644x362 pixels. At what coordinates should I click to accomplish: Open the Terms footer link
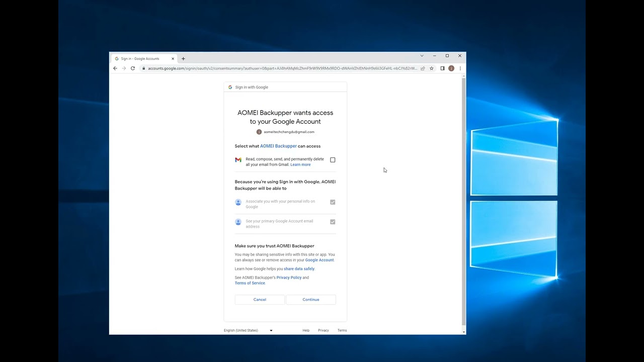(x=342, y=330)
